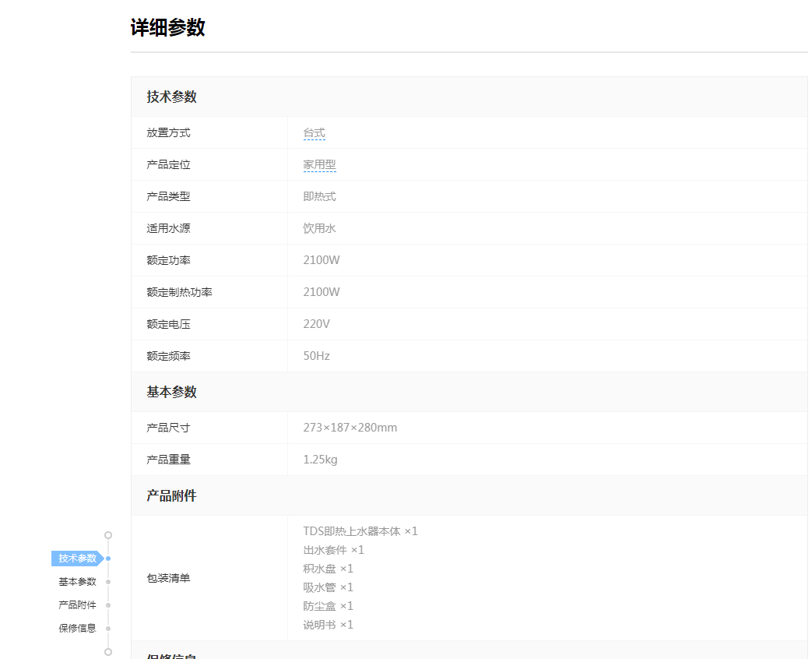
Task: Click the 台式 underlined term
Action: (314, 133)
